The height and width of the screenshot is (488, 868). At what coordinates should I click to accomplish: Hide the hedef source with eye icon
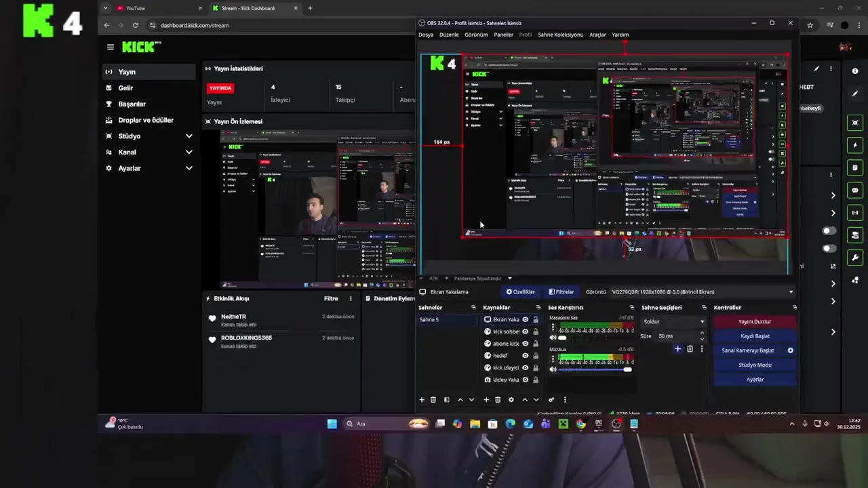[525, 355]
